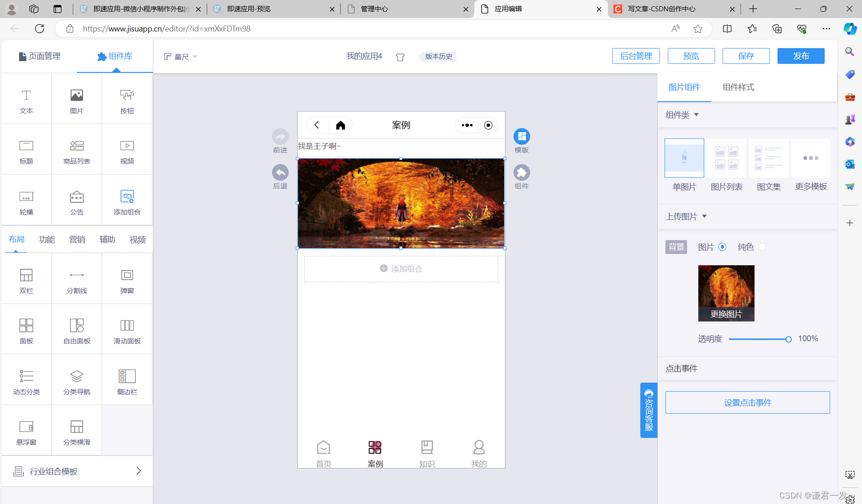The width and height of the screenshot is (862, 504).
Task: Select the autumn image on canvas
Action: tap(401, 203)
